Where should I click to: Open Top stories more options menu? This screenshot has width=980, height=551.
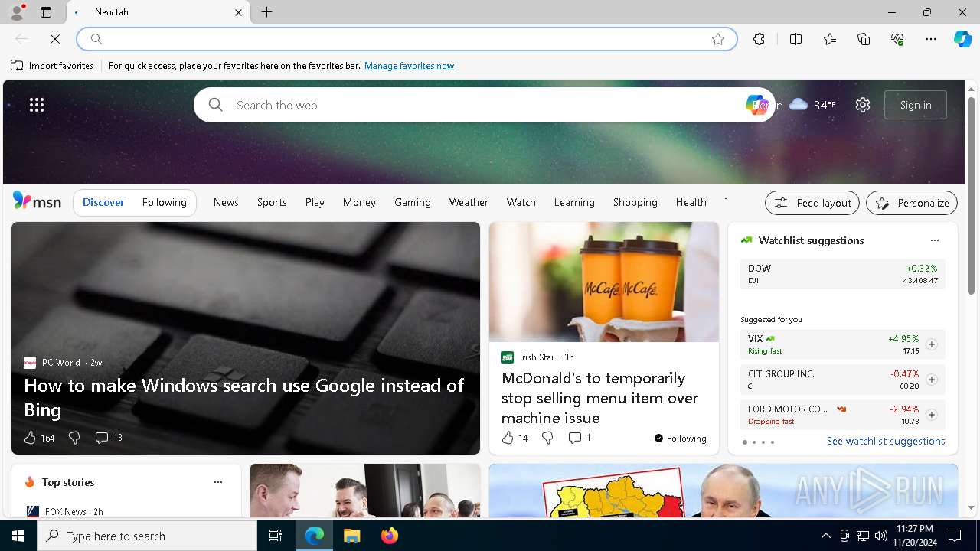point(218,482)
